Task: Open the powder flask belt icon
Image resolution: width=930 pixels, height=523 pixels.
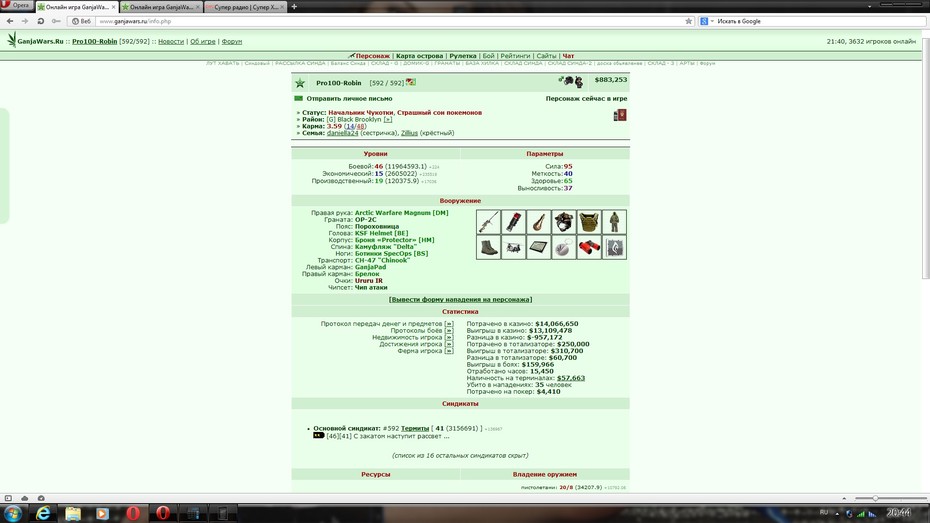Action: tap(539, 222)
